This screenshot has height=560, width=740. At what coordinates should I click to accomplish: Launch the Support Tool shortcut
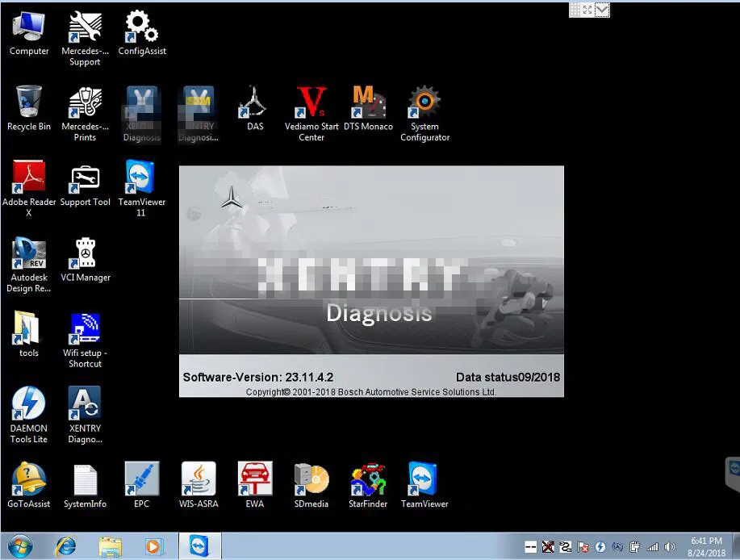point(85,185)
